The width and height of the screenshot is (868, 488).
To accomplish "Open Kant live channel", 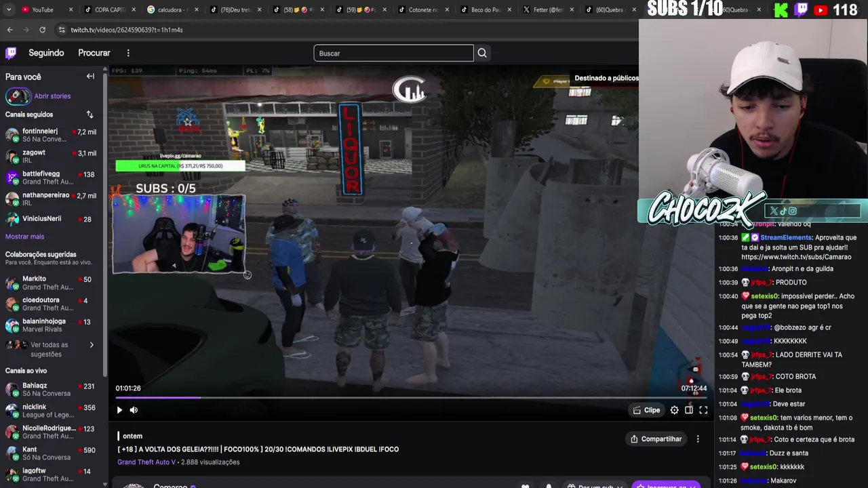I will point(52,453).
